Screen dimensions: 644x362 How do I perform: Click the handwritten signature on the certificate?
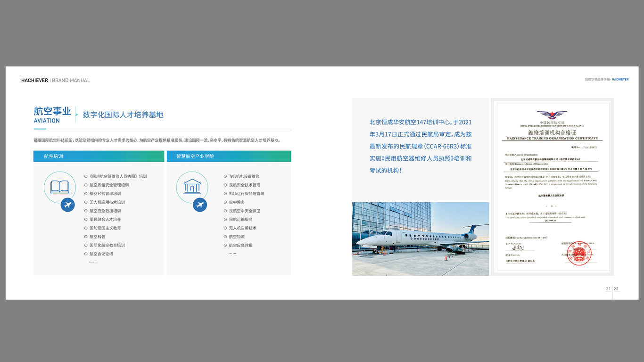click(x=518, y=247)
